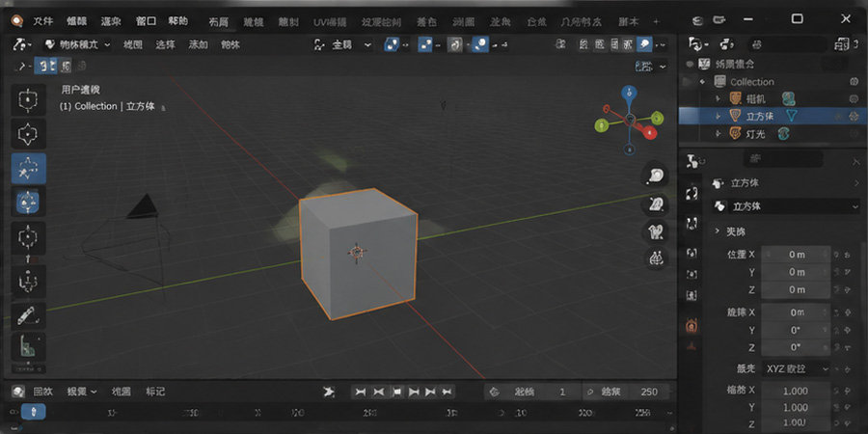The image size is (868, 434).
Task: Toggle visibility of the Collection row
Action: tap(854, 82)
